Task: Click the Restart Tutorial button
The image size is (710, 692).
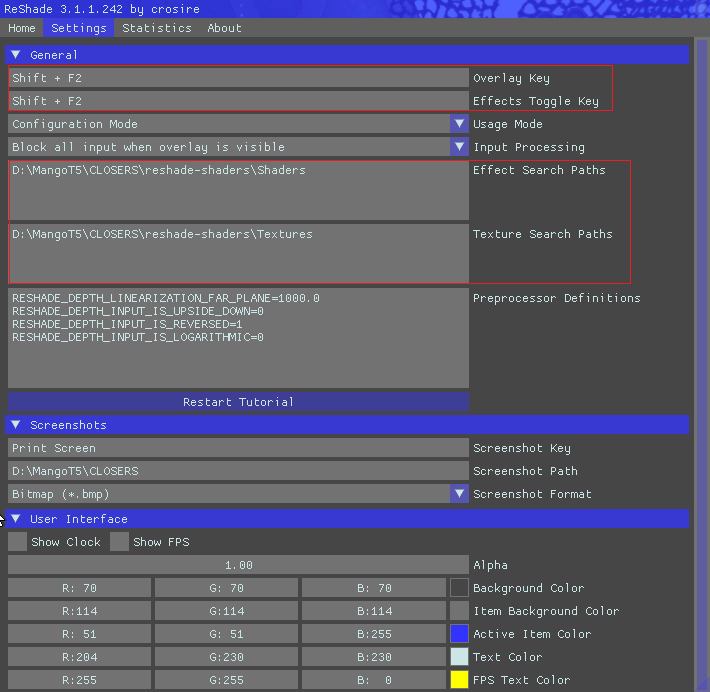Action: pos(238,402)
